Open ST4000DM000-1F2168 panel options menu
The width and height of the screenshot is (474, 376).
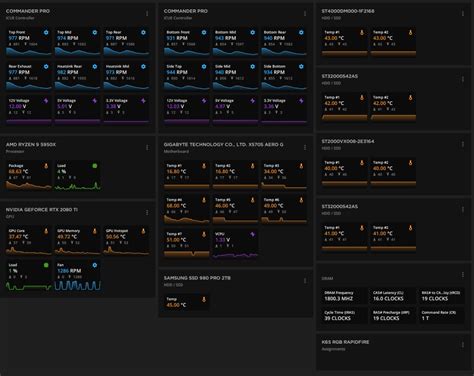click(x=463, y=13)
